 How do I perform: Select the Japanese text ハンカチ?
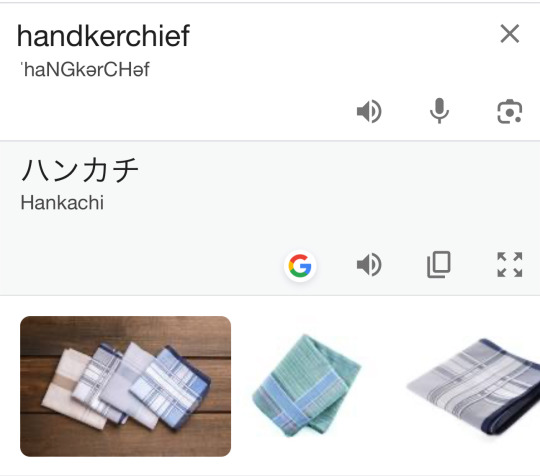[80, 170]
